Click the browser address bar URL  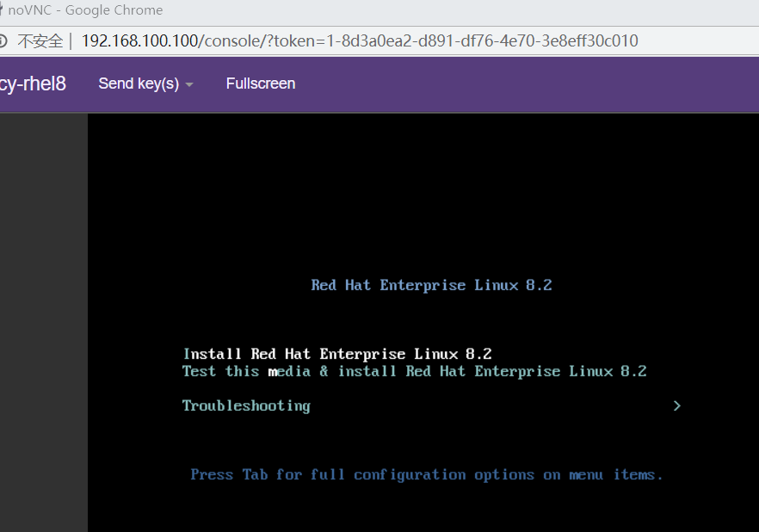pyautogui.click(x=360, y=40)
